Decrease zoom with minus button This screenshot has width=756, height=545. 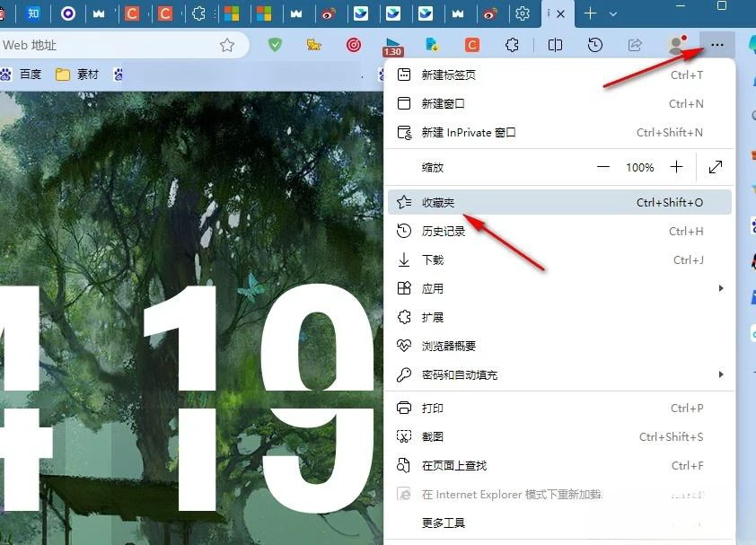pos(603,167)
